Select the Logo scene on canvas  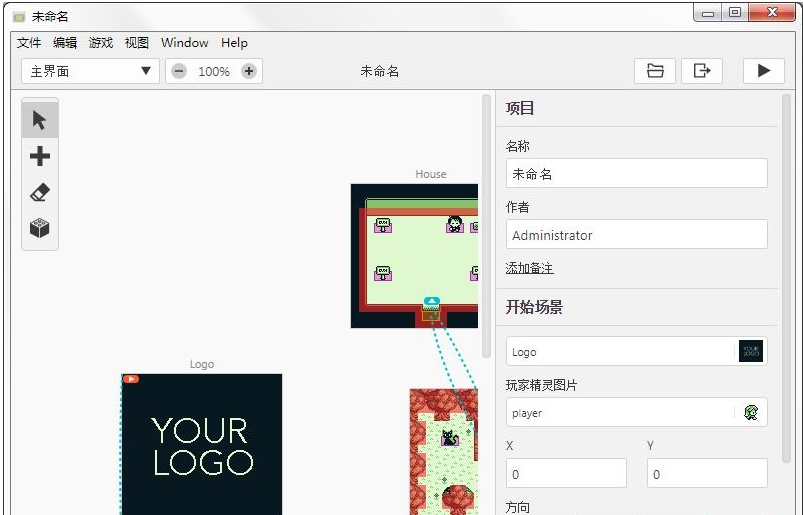tap(202, 444)
